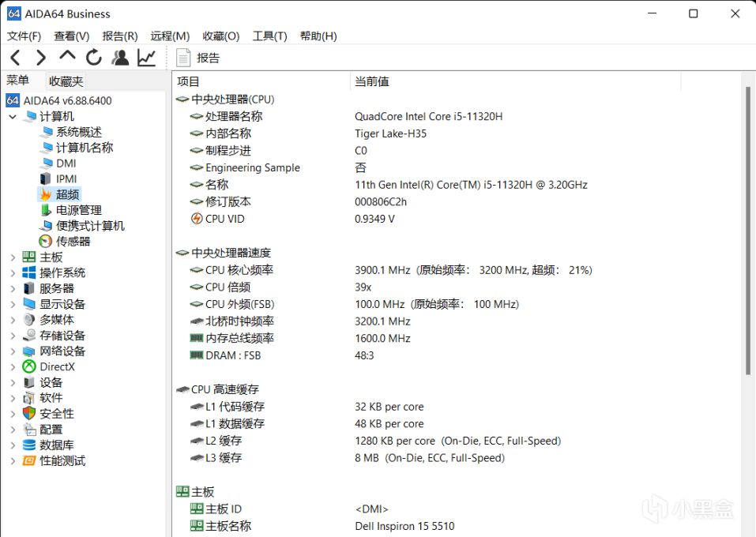Open the graph chart toolbar icon
Screen dimensions: 756x537
point(147,58)
